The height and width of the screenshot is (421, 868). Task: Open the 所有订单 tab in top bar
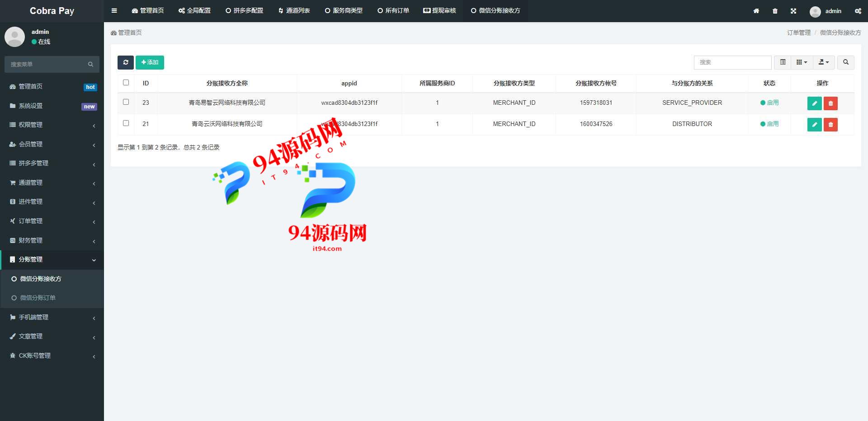(x=393, y=11)
